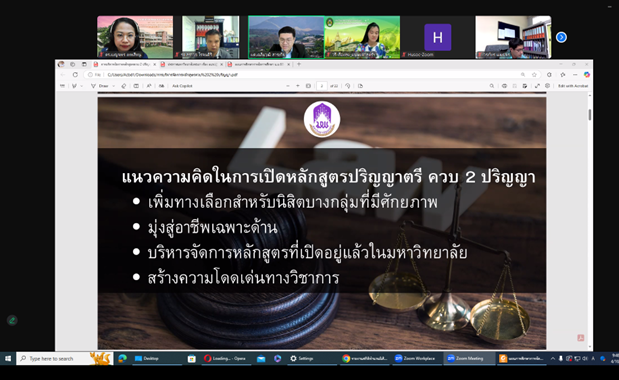Expand the Draw options dropdown
Screen dimensions: 619x380
[114, 86]
